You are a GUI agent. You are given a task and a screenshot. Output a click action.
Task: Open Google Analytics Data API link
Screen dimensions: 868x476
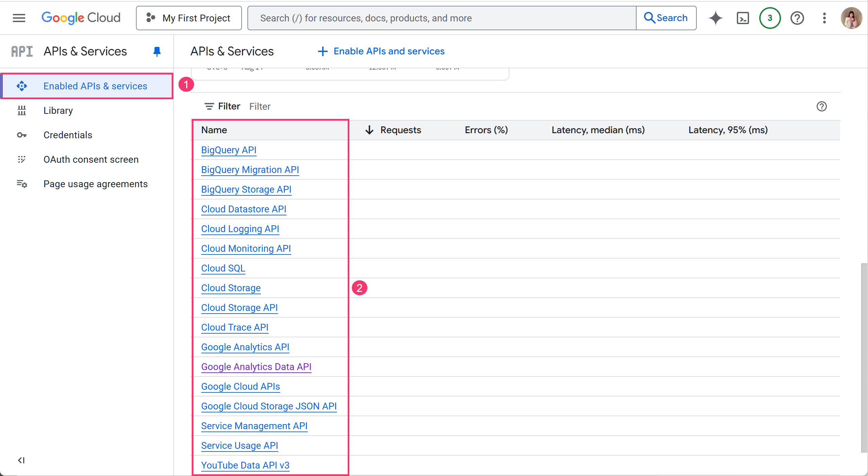coord(256,367)
